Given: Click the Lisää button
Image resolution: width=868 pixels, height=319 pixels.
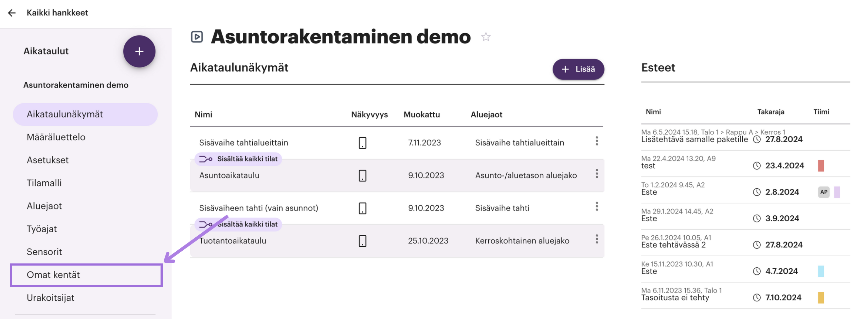Looking at the screenshot, I should coord(578,69).
